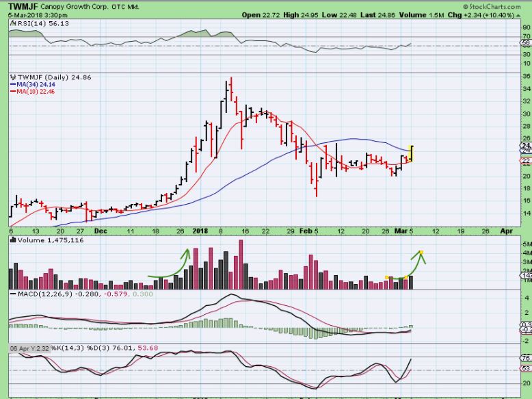Screen dimensions: 532x399
Task: Click the RSI(14) 56.13 label
Action: pos(43,23)
